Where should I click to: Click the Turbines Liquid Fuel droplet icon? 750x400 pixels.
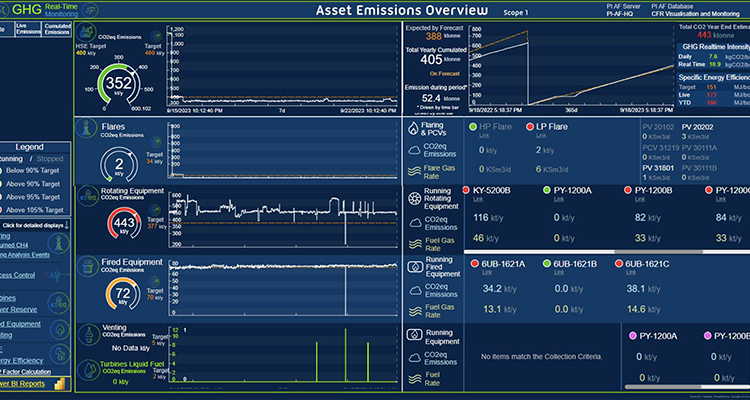pyautogui.click(x=87, y=369)
